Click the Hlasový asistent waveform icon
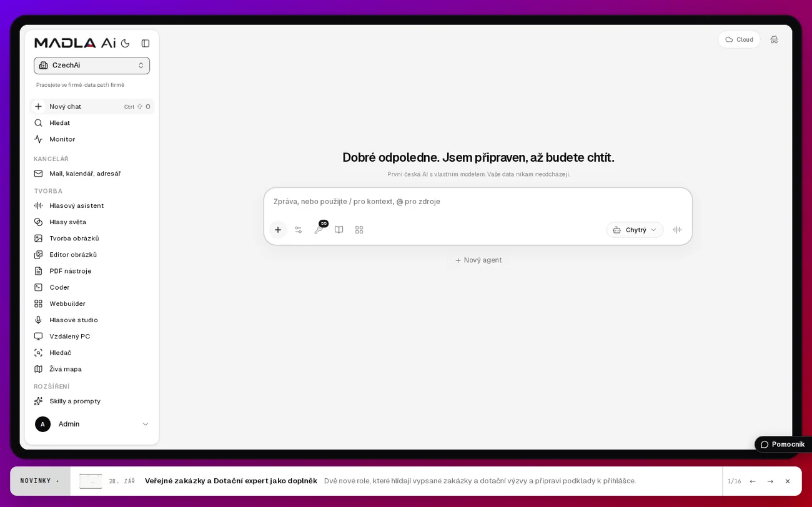 pyautogui.click(x=39, y=205)
